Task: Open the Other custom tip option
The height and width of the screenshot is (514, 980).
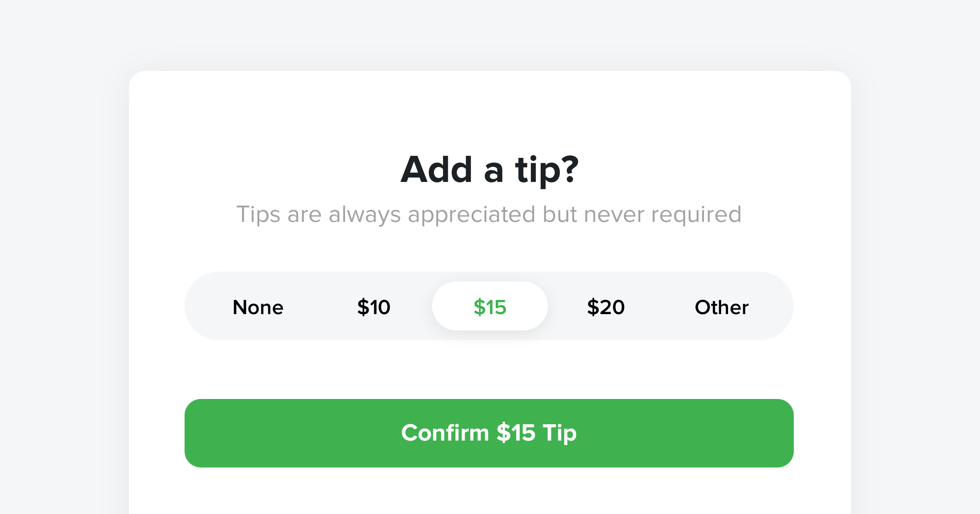Action: tap(722, 307)
